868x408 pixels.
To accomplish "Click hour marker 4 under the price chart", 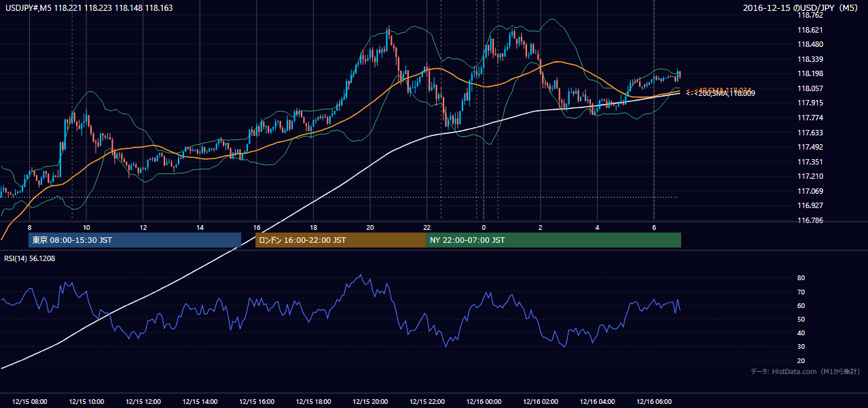I will (597, 226).
